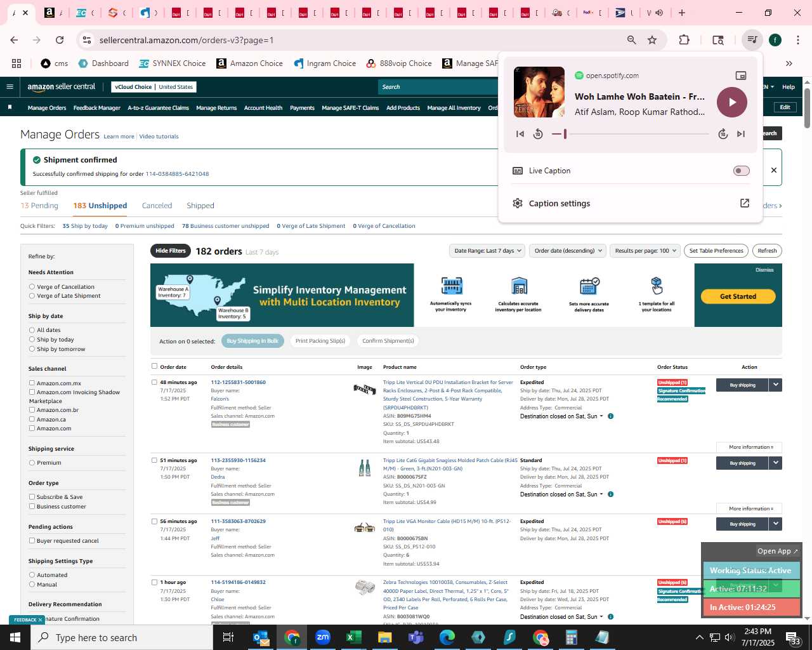
Task: Apply 78 Business customer unshipped quick filter
Action: (225, 226)
